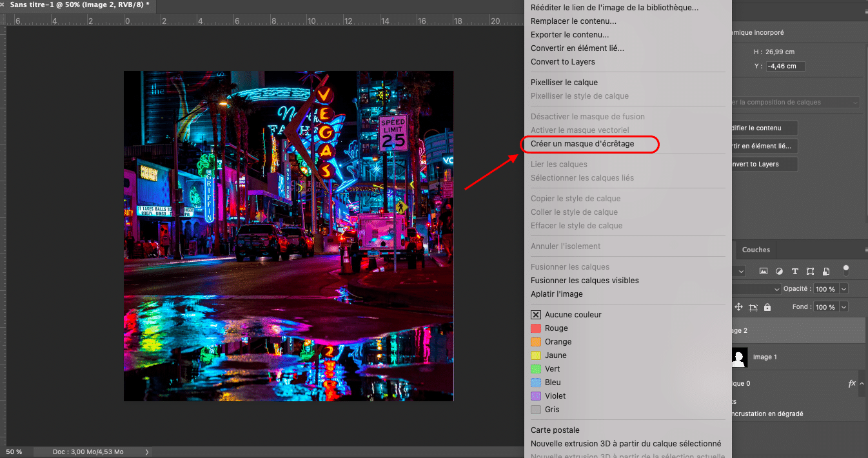Image resolution: width=868 pixels, height=458 pixels.
Task: Select the Sans titre-1 document tab
Action: 80,4
